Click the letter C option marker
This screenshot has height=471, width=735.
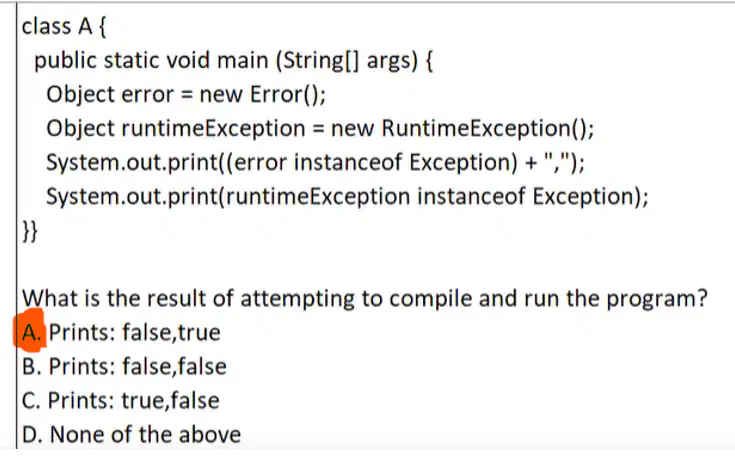[x=31, y=401]
